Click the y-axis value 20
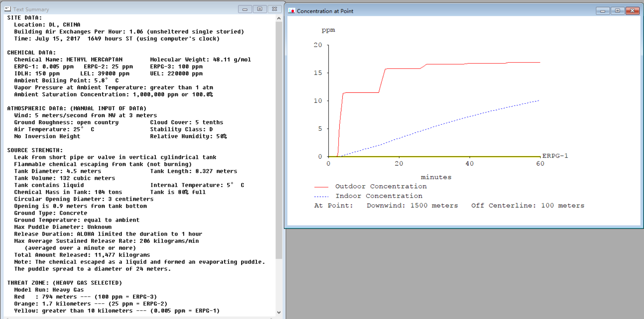The width and height of the screenshot is (644, 319). click(x=318, y=45)
